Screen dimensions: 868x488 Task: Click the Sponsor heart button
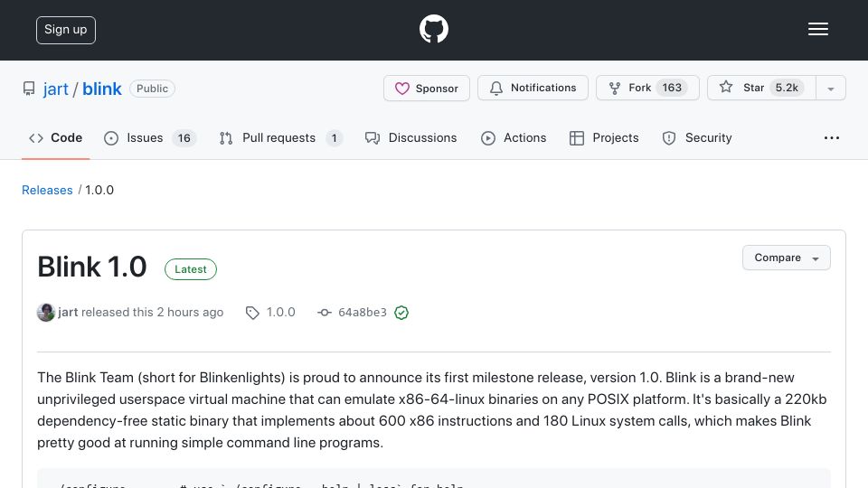[426, 88]
